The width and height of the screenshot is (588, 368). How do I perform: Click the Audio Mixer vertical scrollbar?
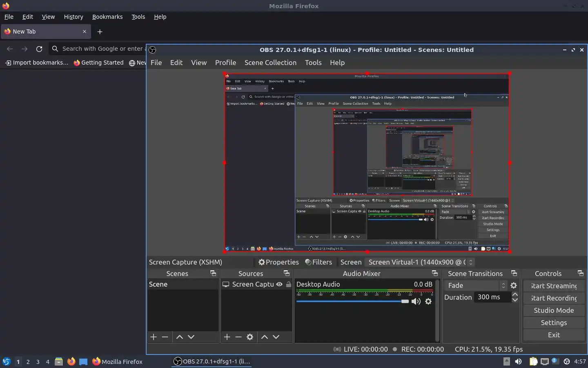pyautogui.click(x=437, y=311)
